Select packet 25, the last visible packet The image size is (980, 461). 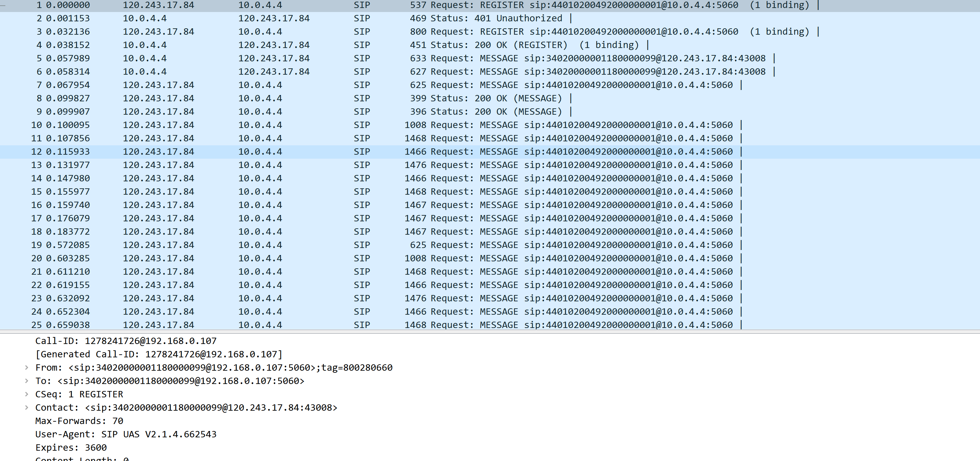pyautogui.click(x=228, y=325)
